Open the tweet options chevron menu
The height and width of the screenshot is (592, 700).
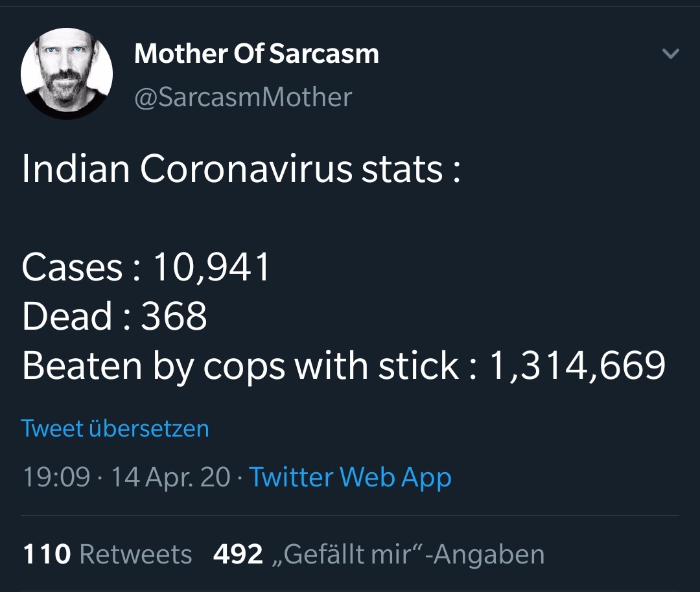pyautogui.click(x=671, y=54)
